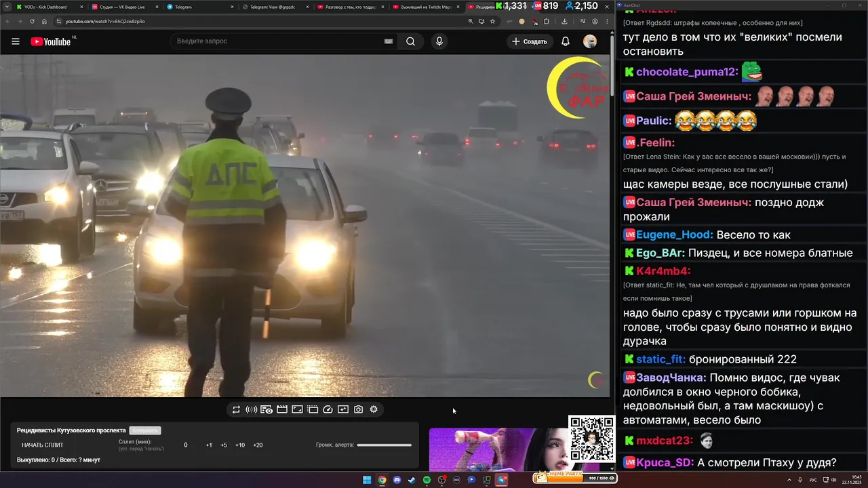Click the НАЧАТЬ СПЛИТ button
Viewport: 868px width, 488px height.
tap(43, 445)
